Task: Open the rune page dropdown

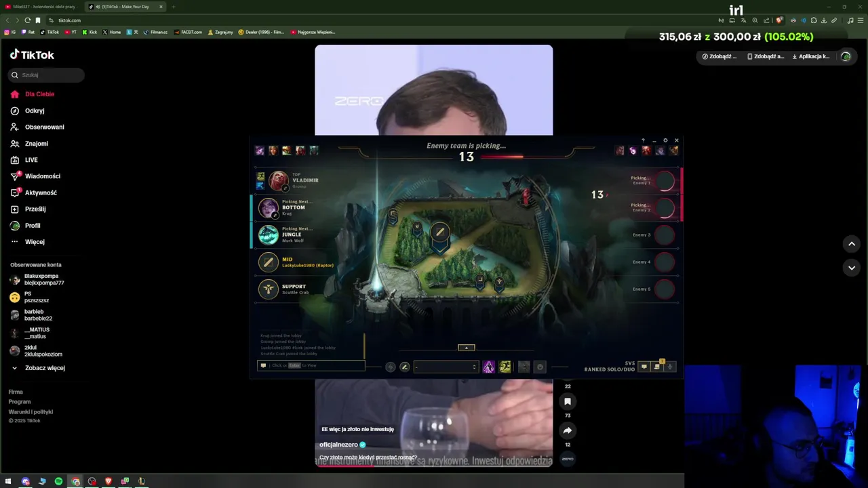Action: 446,367
